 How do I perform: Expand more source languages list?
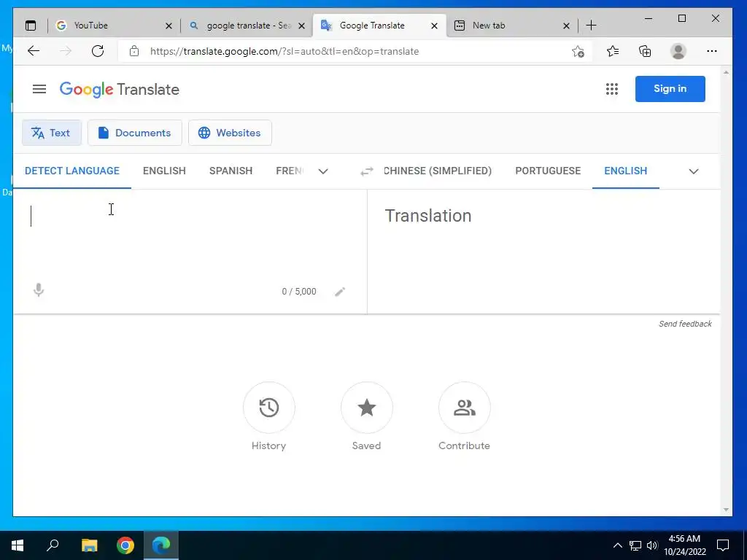tap(323, 171)
